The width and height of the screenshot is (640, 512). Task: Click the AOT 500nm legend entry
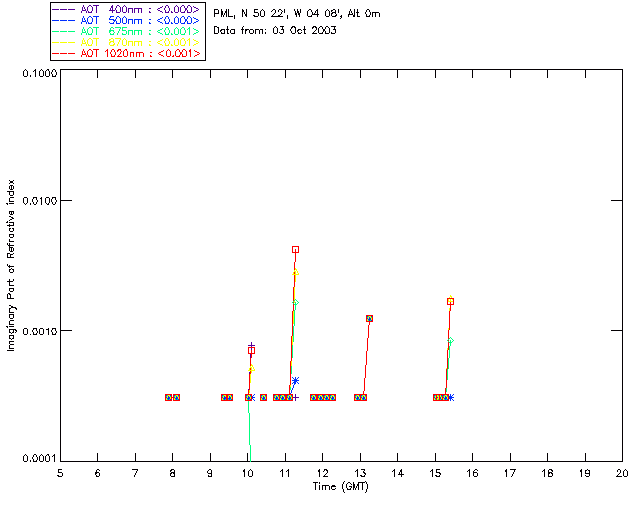click(x=126, y=20)
